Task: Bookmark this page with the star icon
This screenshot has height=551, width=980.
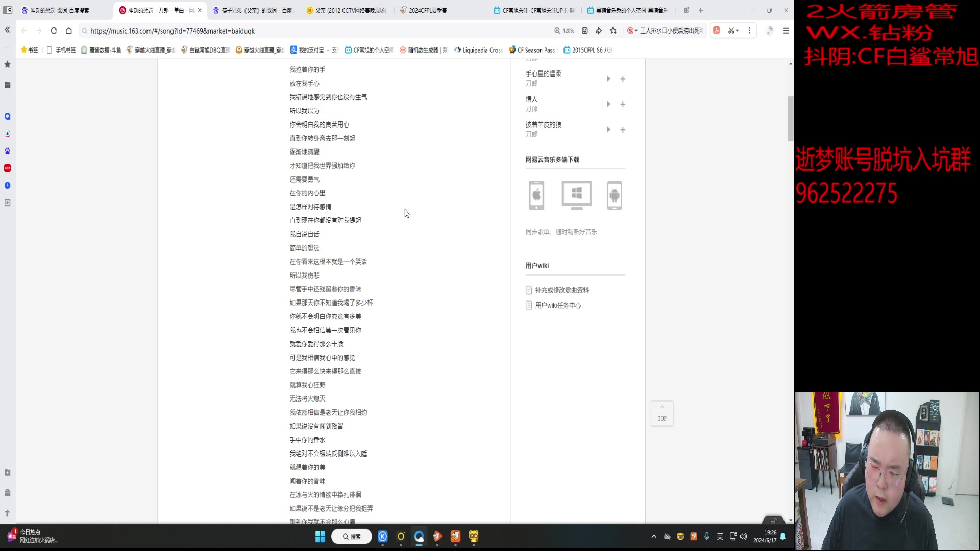Action: (613, 31)
